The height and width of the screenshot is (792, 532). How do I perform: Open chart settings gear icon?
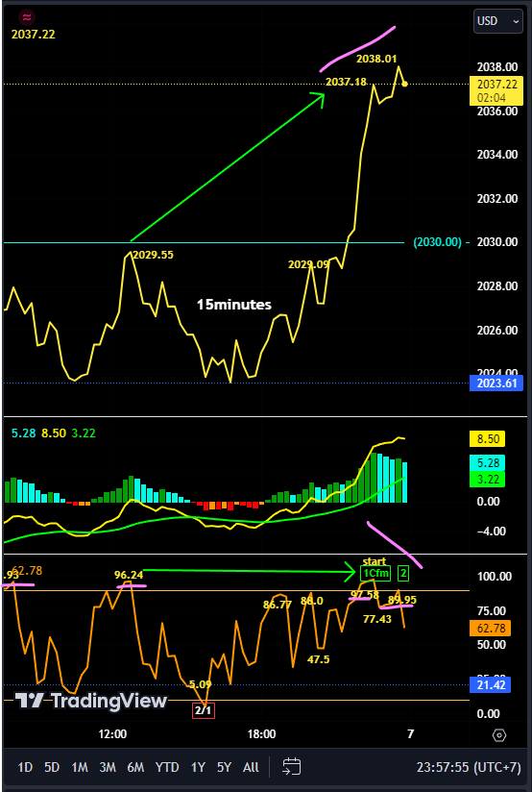click(x=499, y=735)
